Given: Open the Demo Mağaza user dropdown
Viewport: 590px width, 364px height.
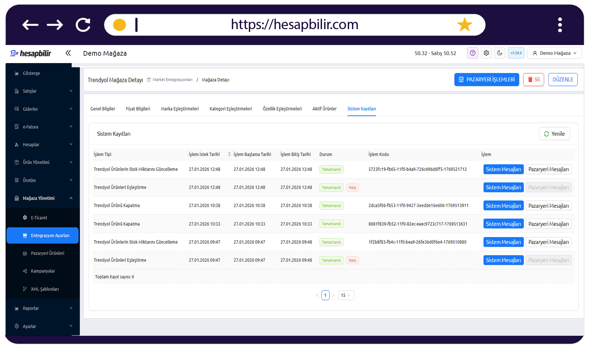Looking at the screenshot, I should pyautogui.click(x=554, y=53).
